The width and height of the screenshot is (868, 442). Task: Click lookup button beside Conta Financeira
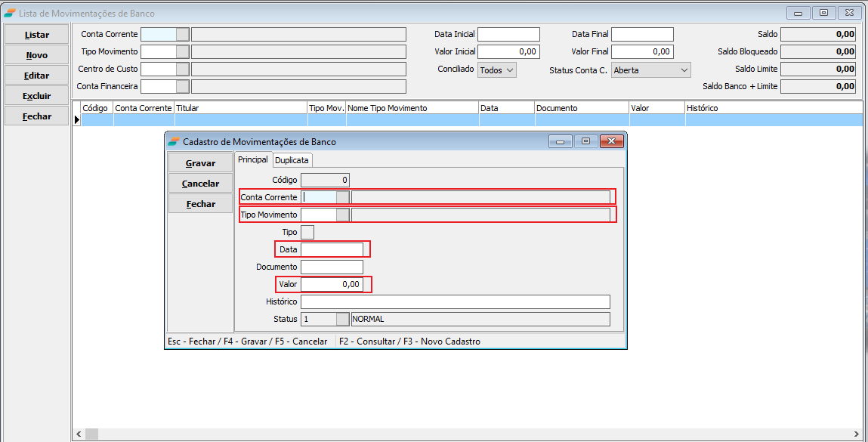point(182,86)
